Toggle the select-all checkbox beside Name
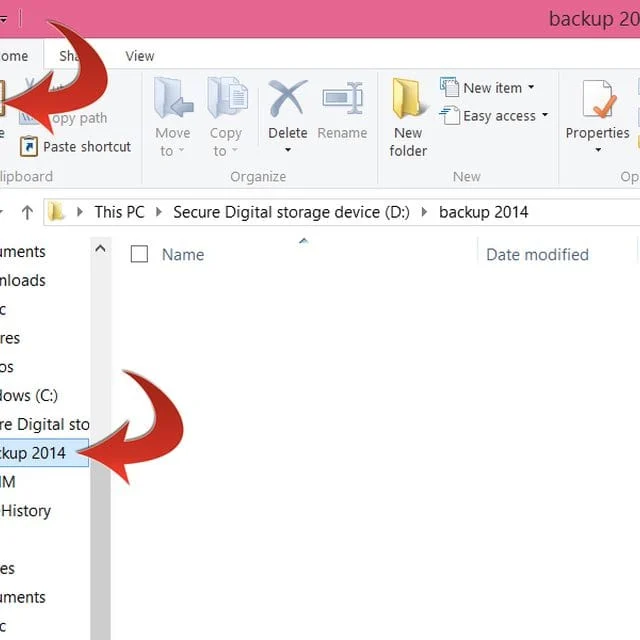 [139, 254]
